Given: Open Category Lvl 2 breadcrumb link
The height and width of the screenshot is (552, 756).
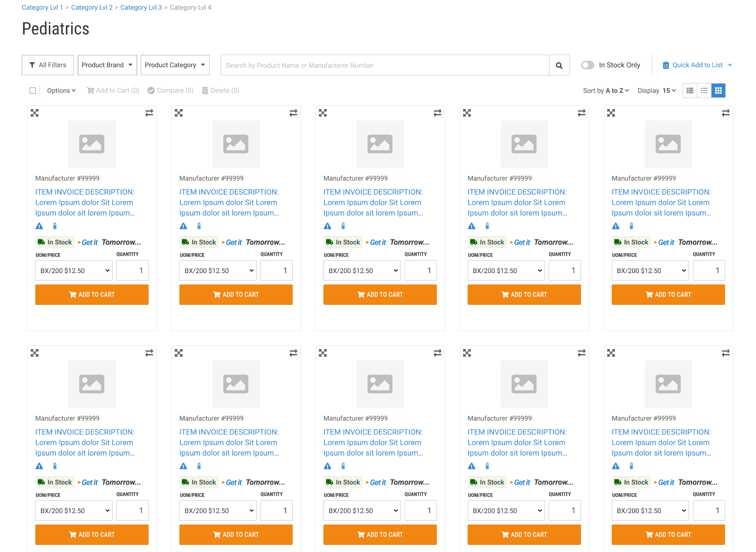Looking at the screenshot, I should coord(92,7).
